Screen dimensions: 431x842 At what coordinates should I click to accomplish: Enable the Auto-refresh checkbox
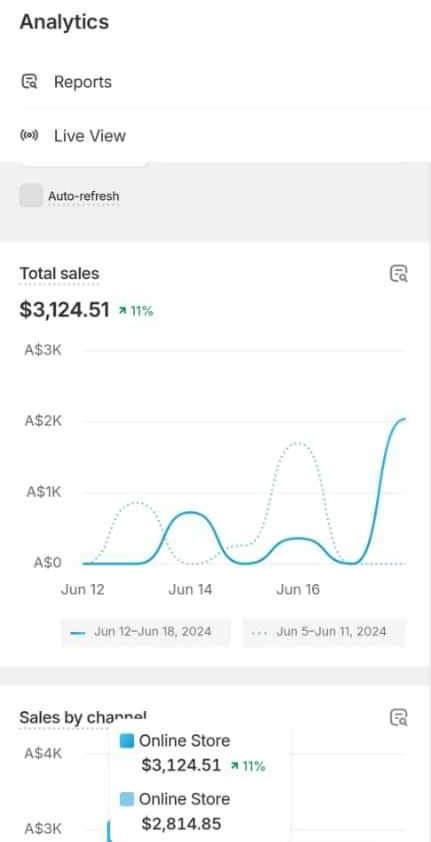31,195
